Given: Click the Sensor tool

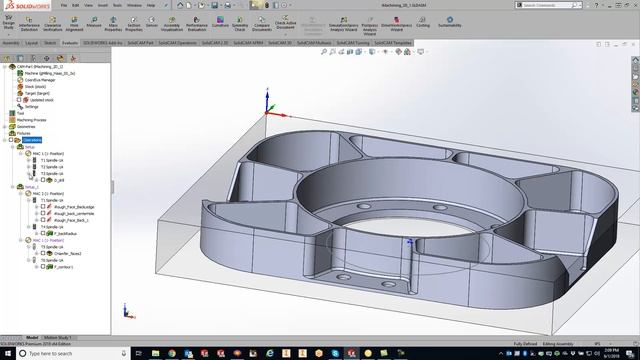Looking at the screenshot, I should tap(151, 22).
